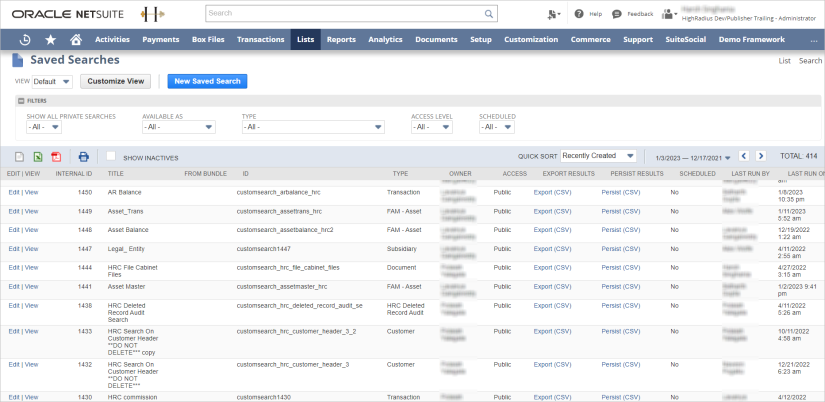The width and height of the screenshot is (825, 402).
Task: Open the Available As dropdown
Action: pos(179,127)
